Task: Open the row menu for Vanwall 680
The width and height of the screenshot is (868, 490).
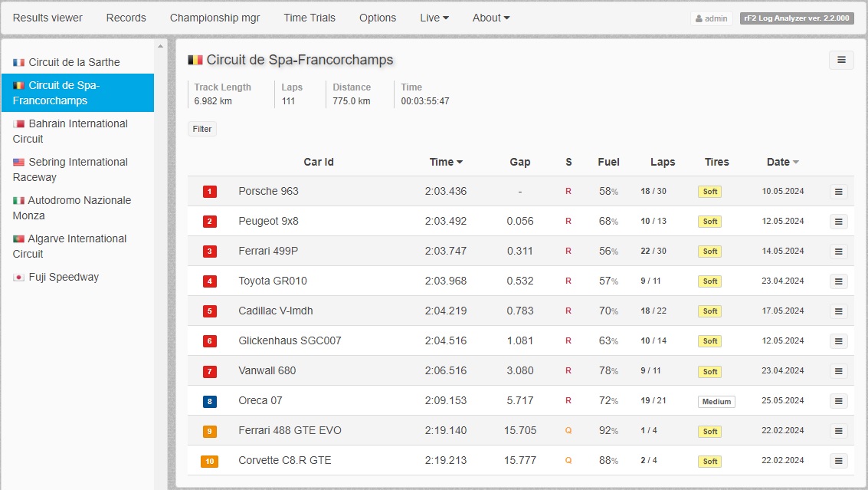Action: tap(839, 371)
